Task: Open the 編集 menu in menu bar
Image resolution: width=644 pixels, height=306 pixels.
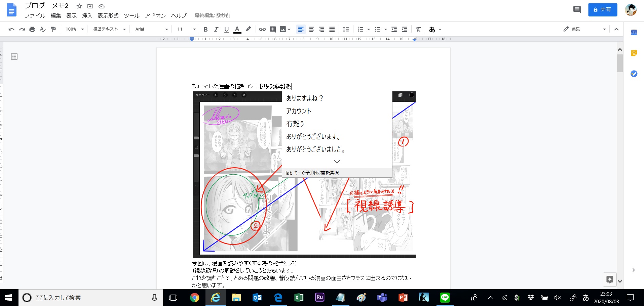Action: tap(56, 15)
